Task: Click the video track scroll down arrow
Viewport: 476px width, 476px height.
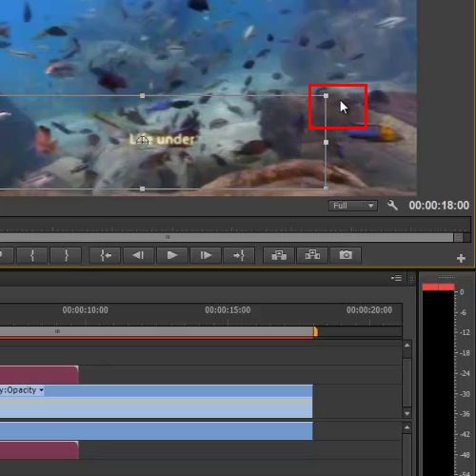Action: 407,413
